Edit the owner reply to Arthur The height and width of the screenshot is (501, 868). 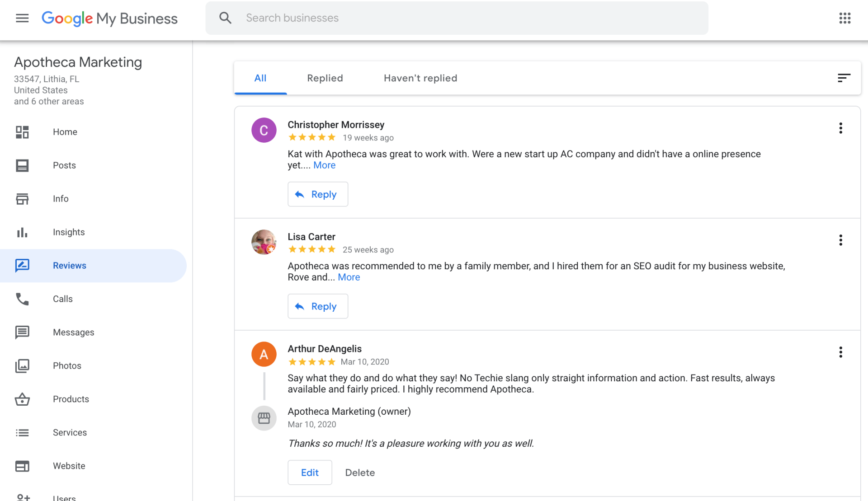pos(310,473)
